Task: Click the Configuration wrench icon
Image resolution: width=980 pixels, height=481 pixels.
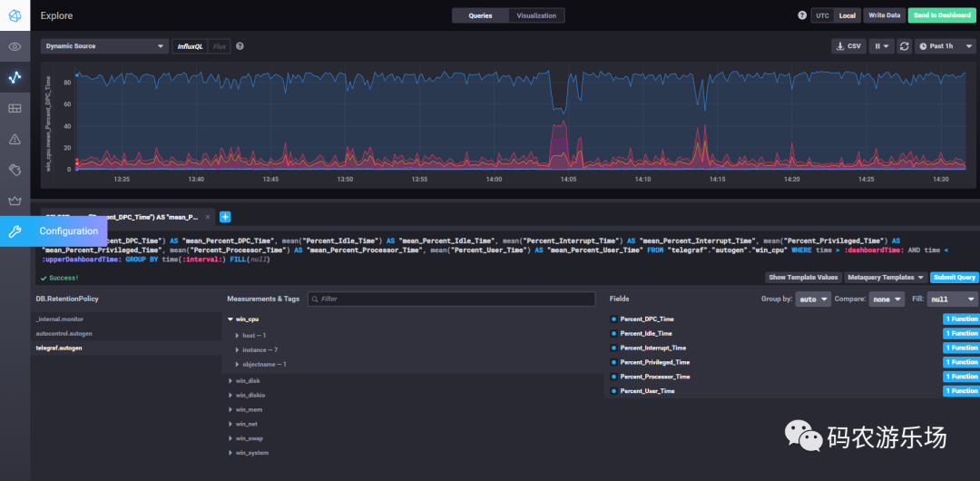Action: click(15, 231)
